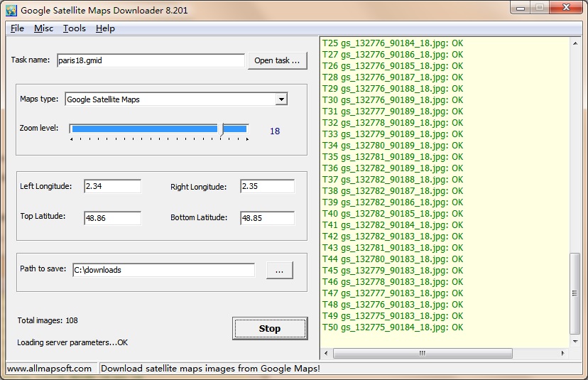The width and height of the screenshot is (588, 380).
Task: Select log line T39 gs_132782_90186_18.jpg
Action: [393, 202]
